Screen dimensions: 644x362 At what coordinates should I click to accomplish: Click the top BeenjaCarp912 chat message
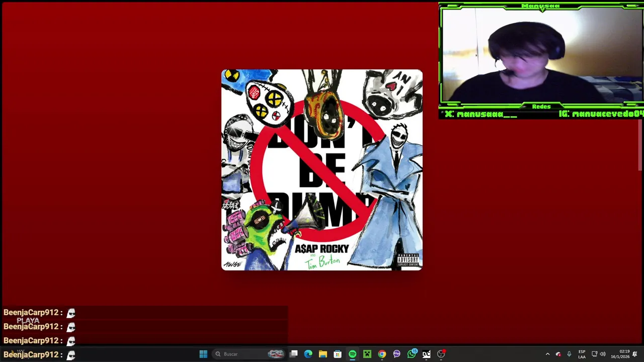pos(40,313)
